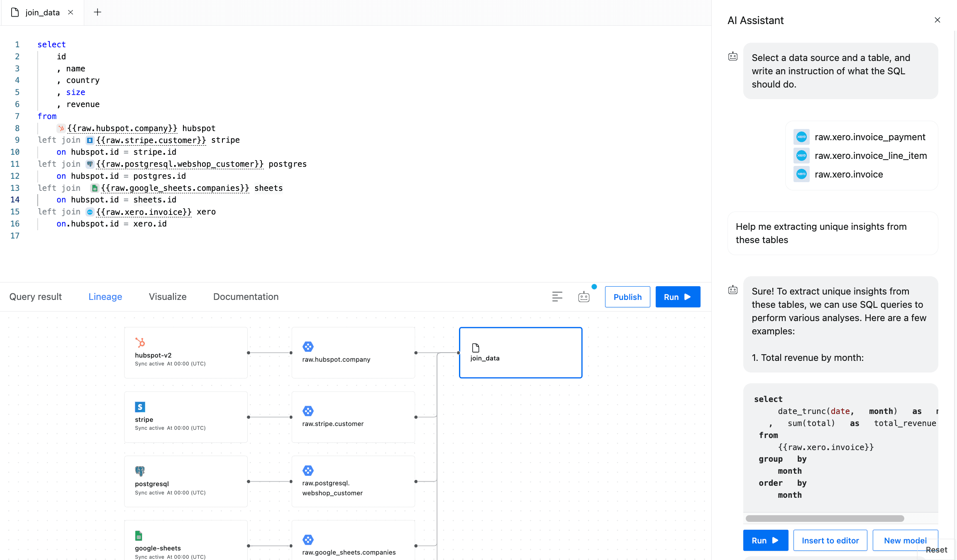This screenshot has width=957, height=560.
Task: Click the Xero icon on raw.xero.invoice_payment chip
Action: [x=801, y=137]
